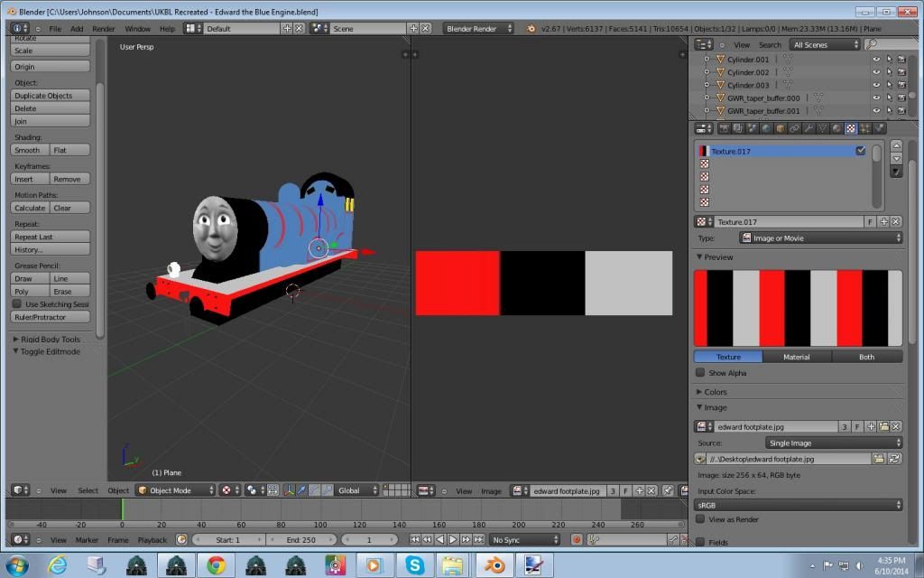The height and width of the screenshot is (578, 924).
Task: Open the No Sync playback dropdown
Action: (524, 540)
